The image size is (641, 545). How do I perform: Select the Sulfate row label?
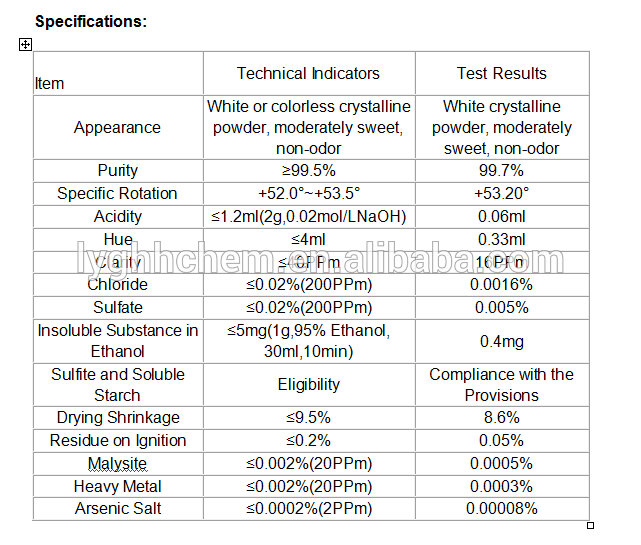[117, 307]
